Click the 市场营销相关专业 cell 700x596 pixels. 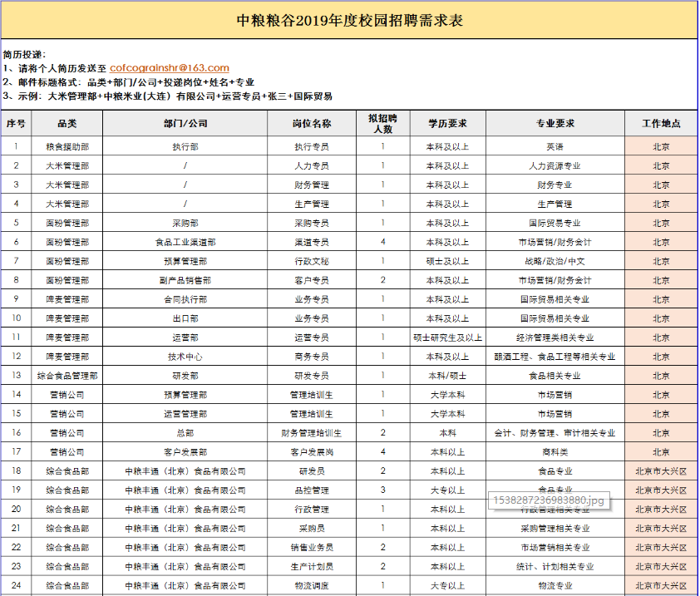coord(555,547)
